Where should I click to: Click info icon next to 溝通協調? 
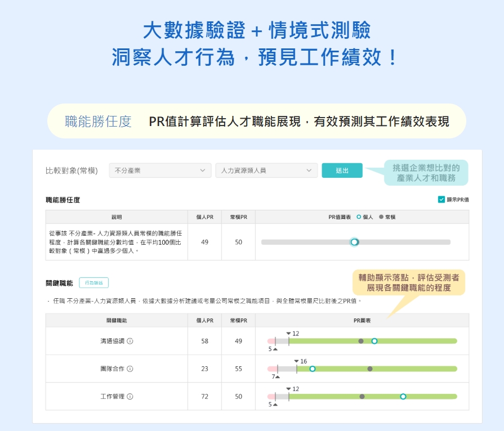pos(130,341)
